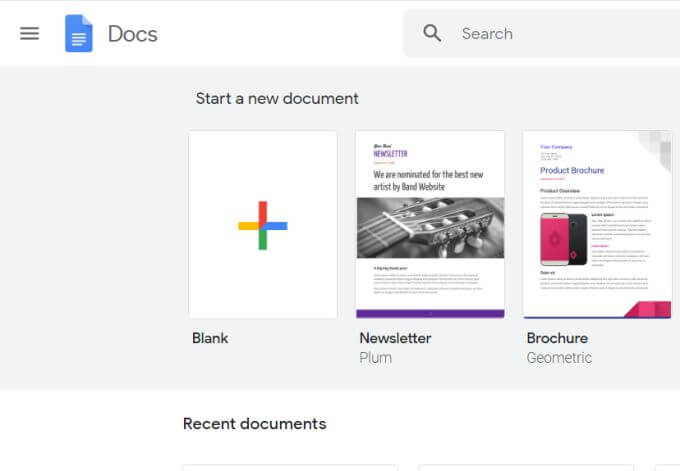Click the search magnifier icon

click(x=432, y=33)
